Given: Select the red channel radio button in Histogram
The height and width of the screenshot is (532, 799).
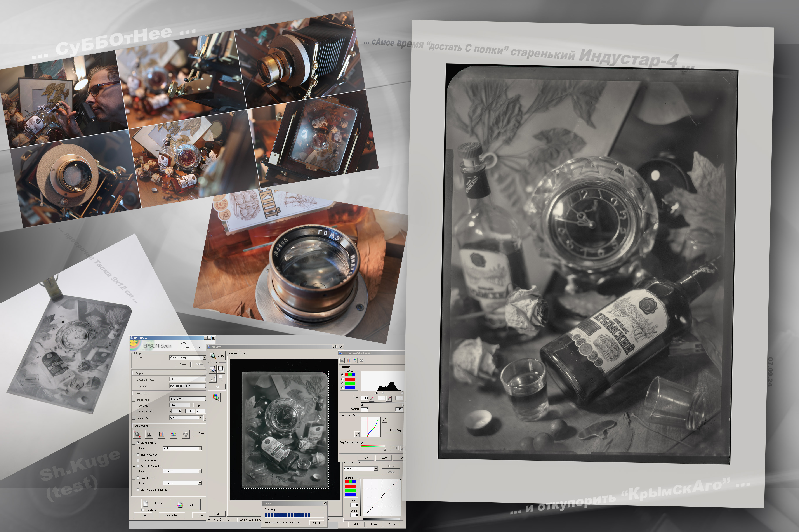Looking at the screenshot, I should pyautogui.click(x=342, y=379).
